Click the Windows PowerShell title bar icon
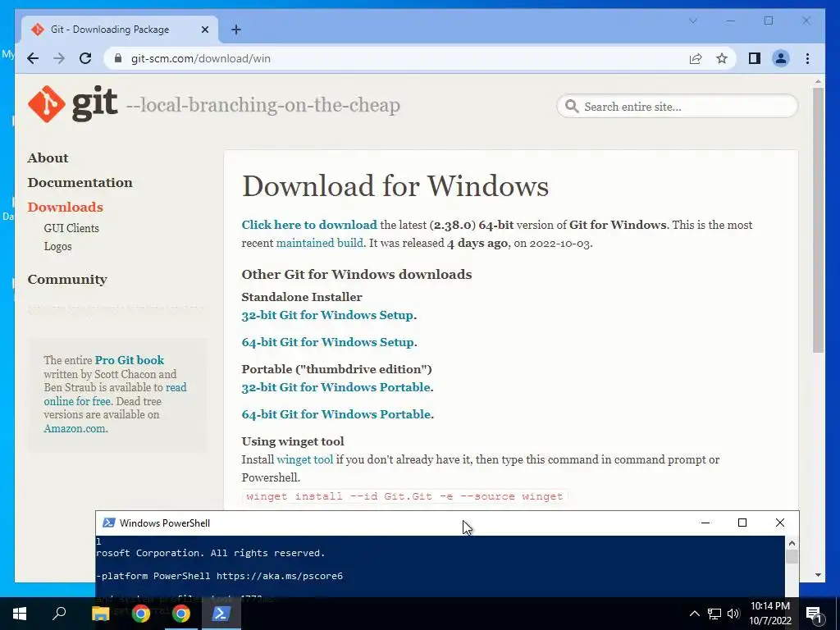840x630 pixels. 109,523
